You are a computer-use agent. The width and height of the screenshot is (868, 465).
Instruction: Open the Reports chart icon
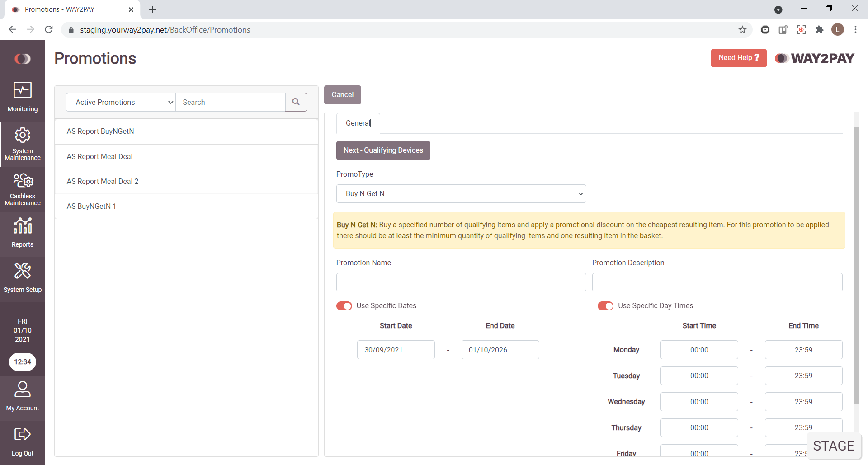pyautogui.click(x=23, y=225)
